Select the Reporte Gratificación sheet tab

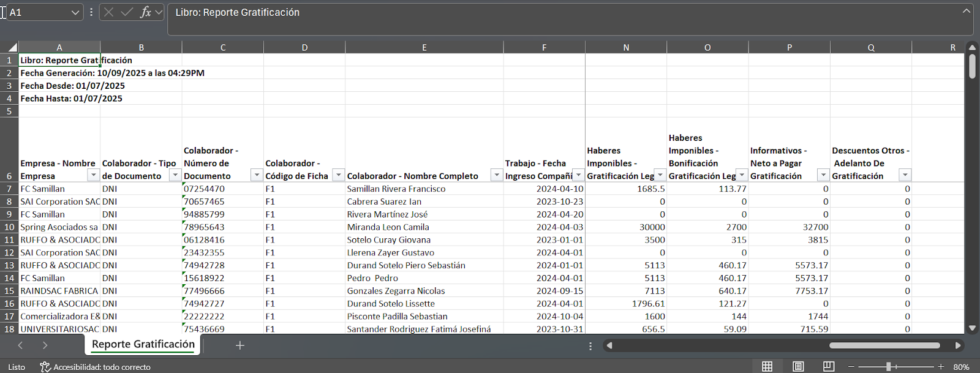(143, 344)
